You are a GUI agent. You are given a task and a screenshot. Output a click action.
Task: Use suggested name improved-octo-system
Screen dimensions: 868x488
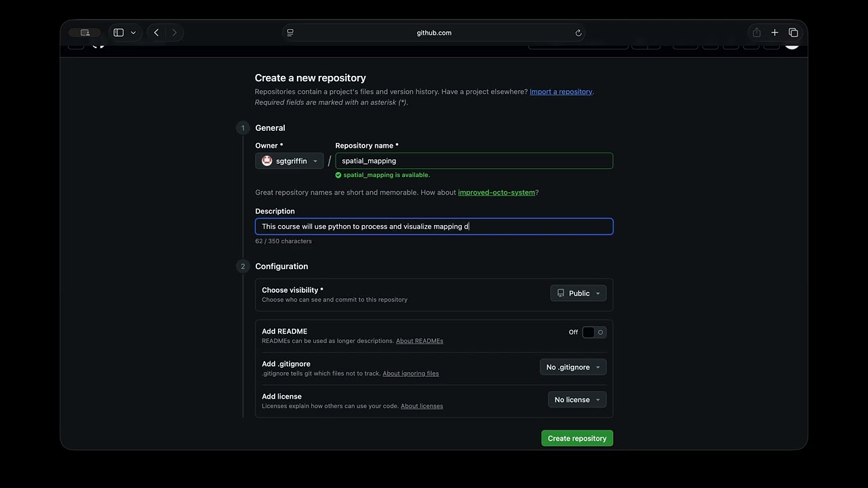coord(496,192)
